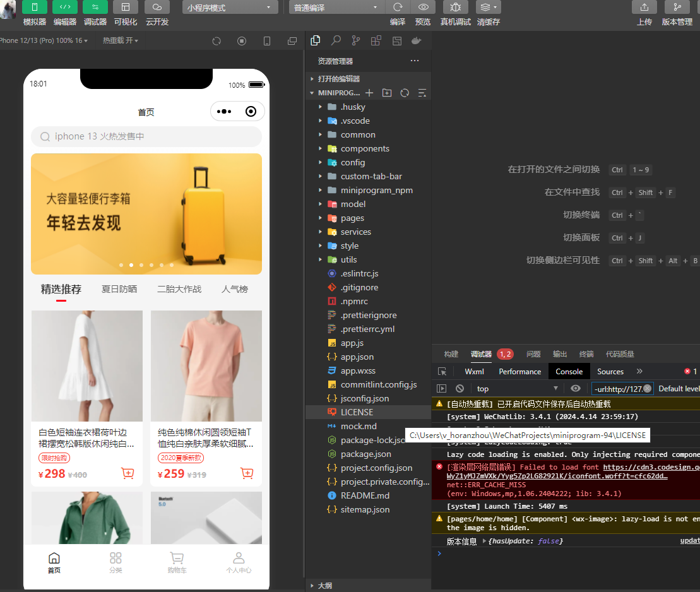The height and width of the screenshot is (592, 700).
Task: Switch to the 终端 terminal tab
Action: coord(586,354)
